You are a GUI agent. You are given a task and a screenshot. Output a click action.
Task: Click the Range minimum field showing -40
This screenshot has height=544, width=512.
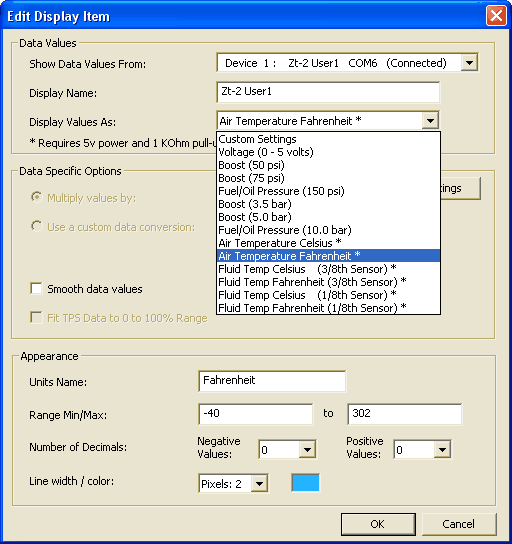click(x=256, y=414)
